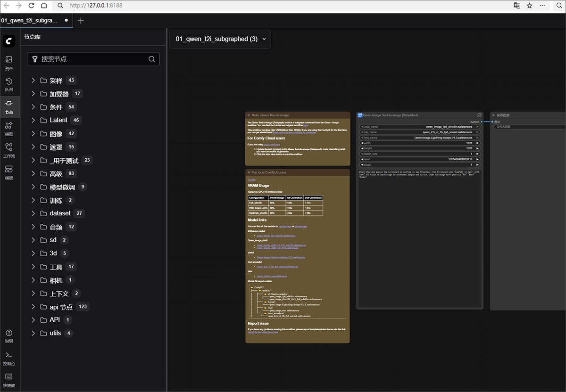The height and width of the screenshot is (392, 566).
Task: Add a new workflow tab with plus
Action: 81,21
